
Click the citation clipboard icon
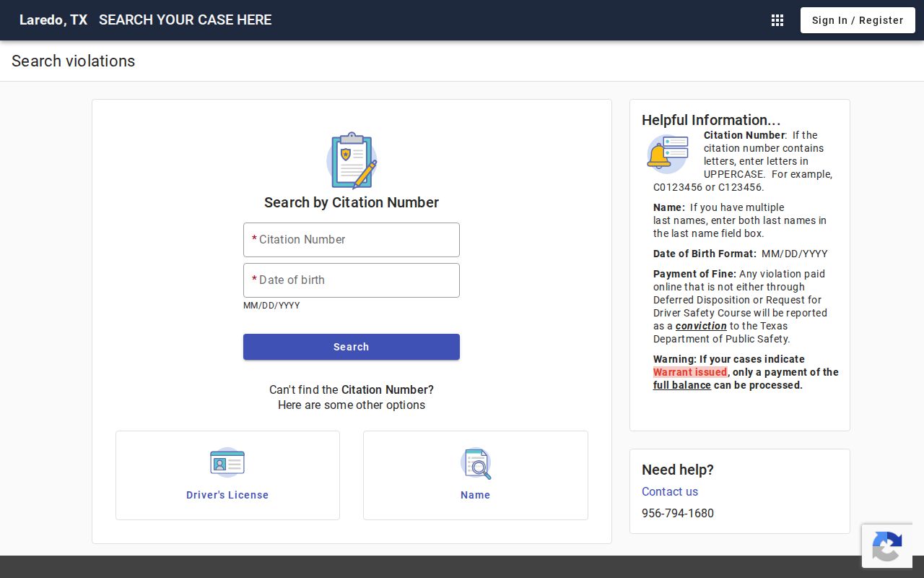[352, 160]
